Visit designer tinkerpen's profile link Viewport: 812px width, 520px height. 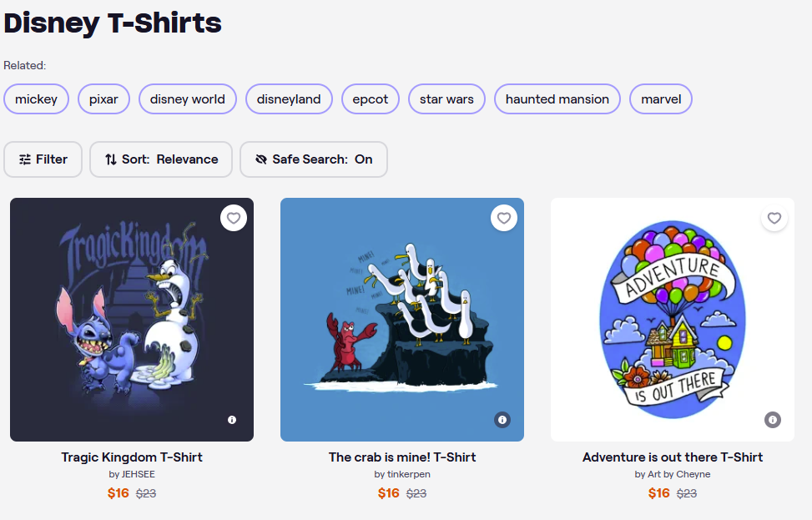[x=408, y=474]
